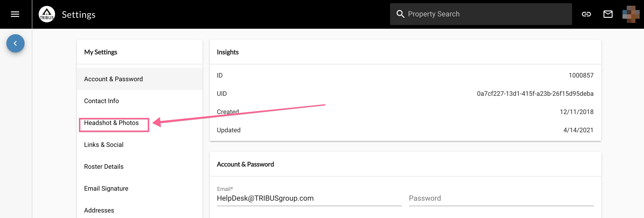Click the ID number 1000857
Viewport: 644px width, 218px height.
click(581, 75)
